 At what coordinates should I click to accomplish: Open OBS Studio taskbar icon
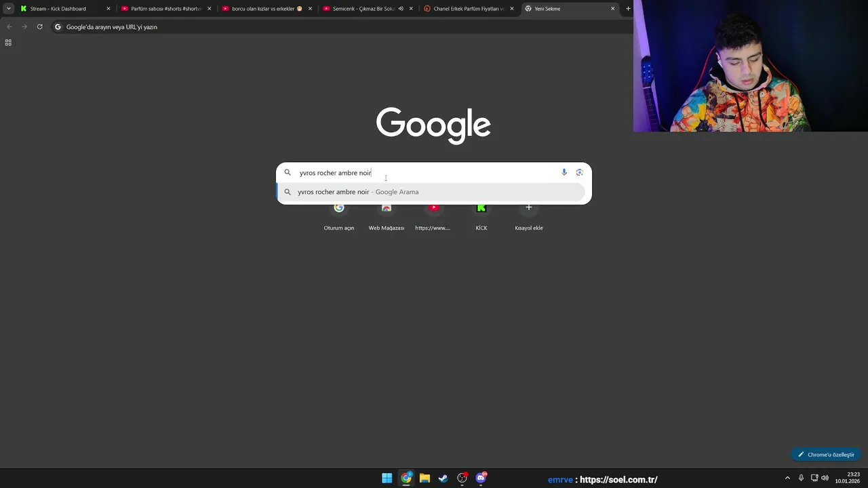tap(462, 478)
